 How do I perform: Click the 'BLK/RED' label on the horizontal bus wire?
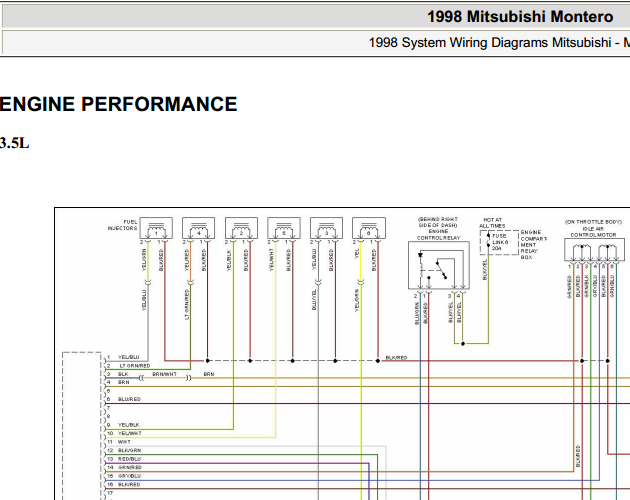point(396,357)
